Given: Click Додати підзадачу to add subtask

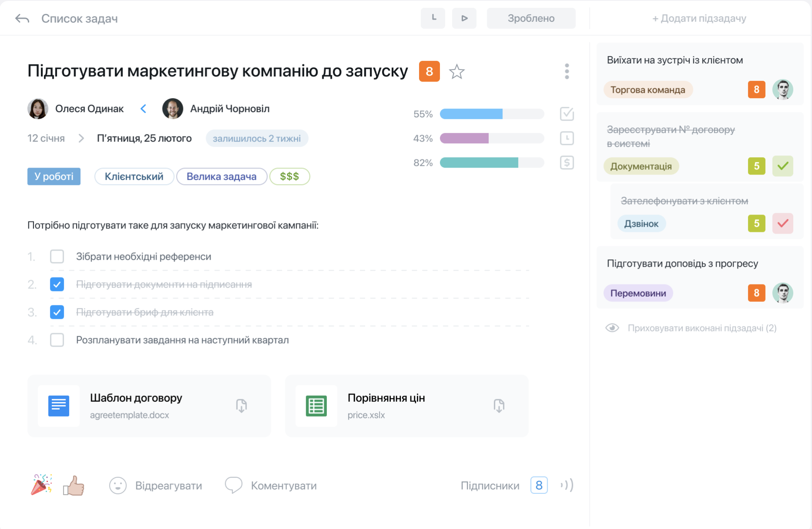Looking at the screenshot, I should pos(699,18).
